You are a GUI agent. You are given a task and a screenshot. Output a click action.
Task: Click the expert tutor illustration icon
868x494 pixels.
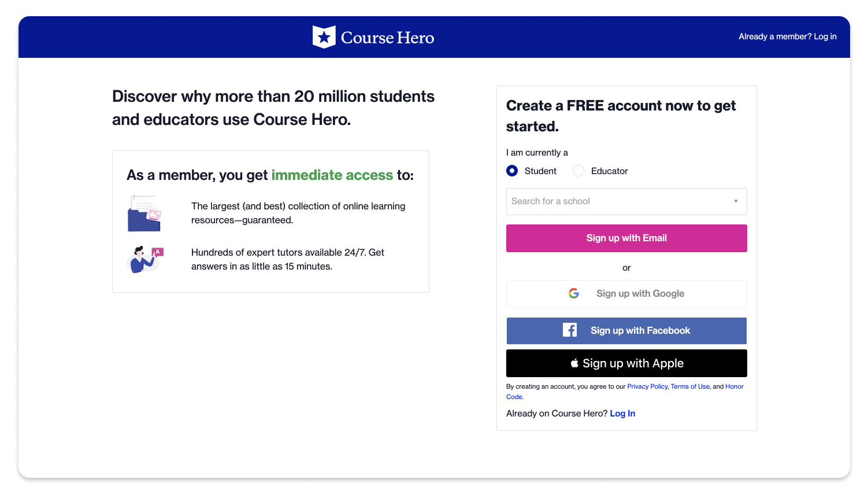coord(145,259)
